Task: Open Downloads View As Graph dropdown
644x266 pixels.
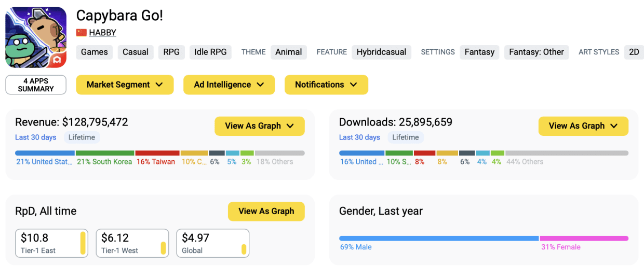Action: click(x=583, y=126)
